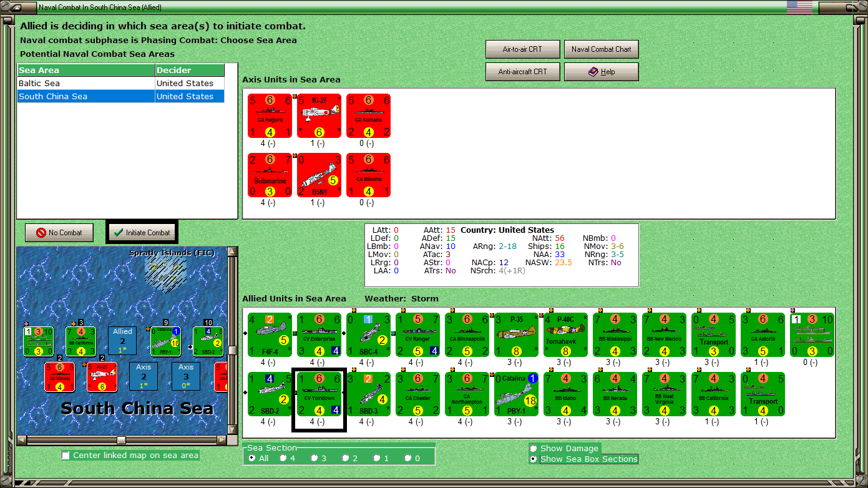Select the BB West Virginia battleship unit

(664, 394)
